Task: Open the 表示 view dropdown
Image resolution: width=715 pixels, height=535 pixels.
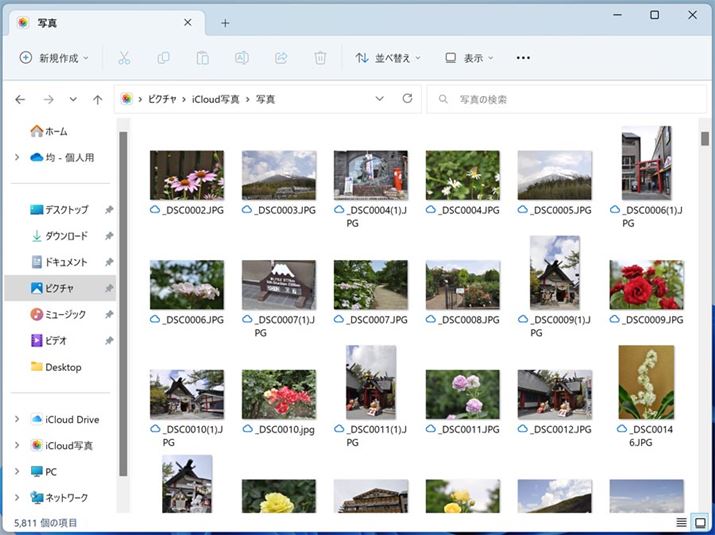Action: [469, 58]
